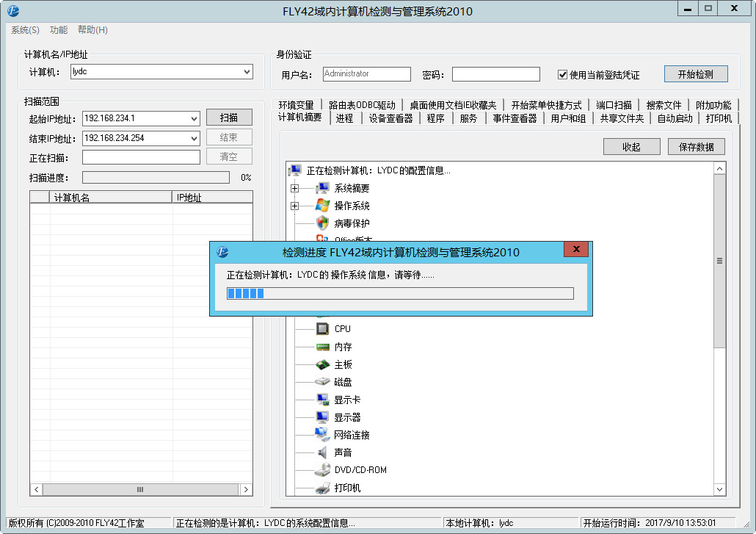Switch to the 进程 tab
756x534 pixels.
tap(345, 118)
